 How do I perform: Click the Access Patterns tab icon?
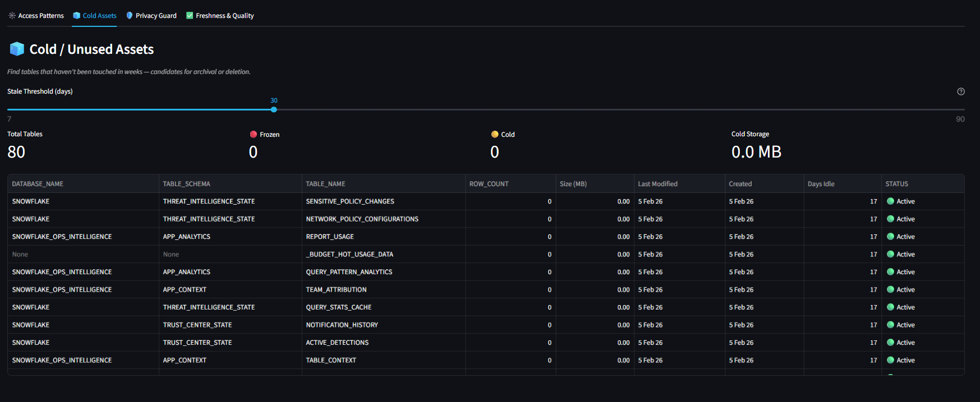12,16
